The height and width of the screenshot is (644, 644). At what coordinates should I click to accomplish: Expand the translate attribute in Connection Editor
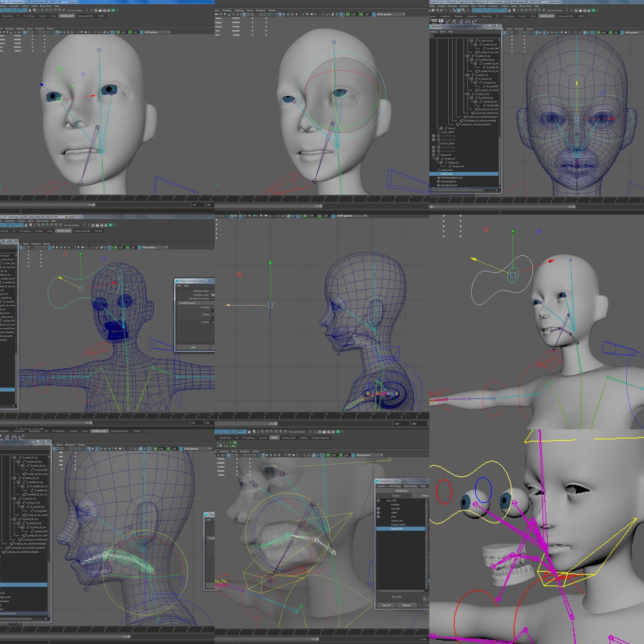tap(378, 509)
